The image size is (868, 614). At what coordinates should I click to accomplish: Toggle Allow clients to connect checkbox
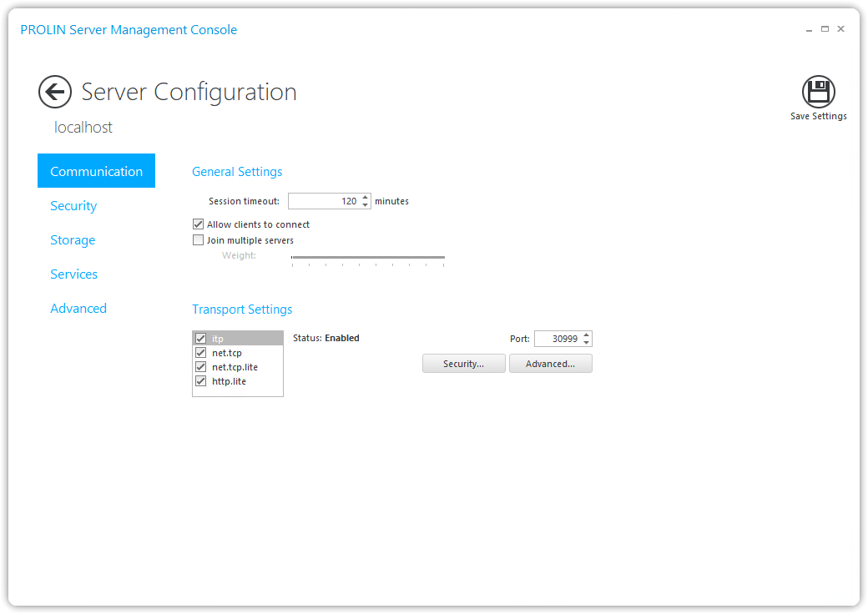coord(199,224)
